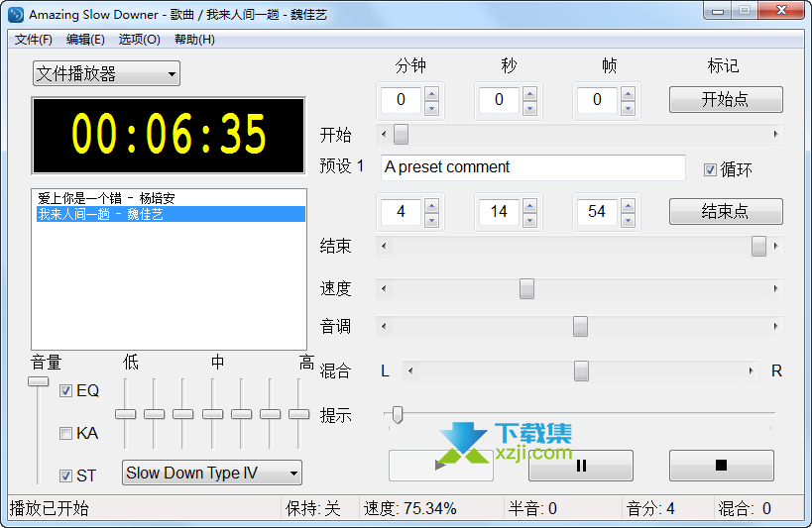This screenshot has height=528, width=812.
Task: Increase the end seconds spinner above 14
Action: (529, 205)
